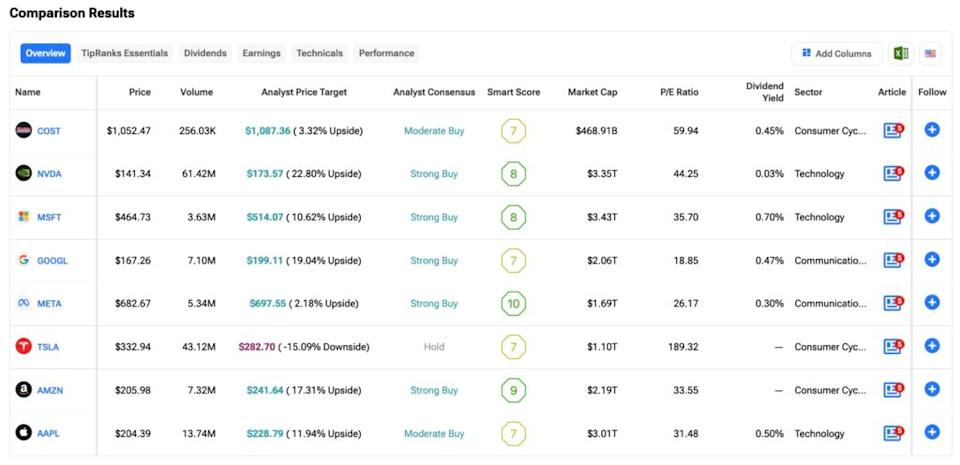The image size is (960, 465).
Task: Click TSLA P/E ratio 189.32
Action: coord(683,347)
